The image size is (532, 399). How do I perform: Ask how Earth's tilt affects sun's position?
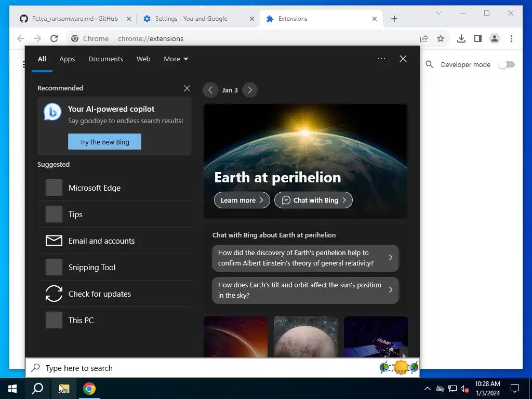click(x=305, y=290)
